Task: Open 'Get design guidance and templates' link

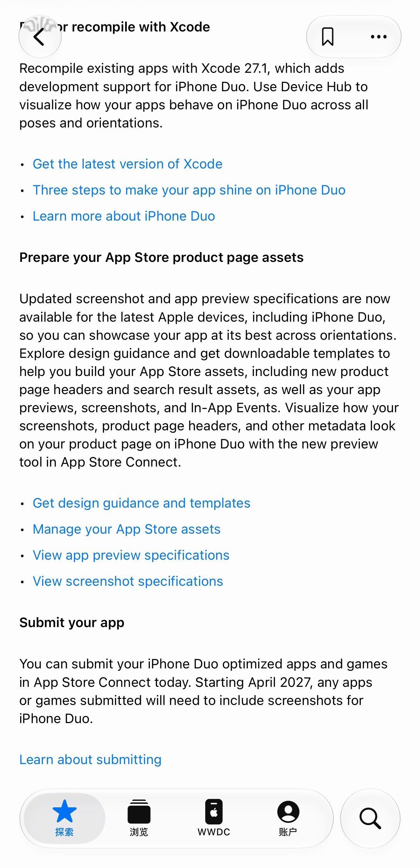Action: click(141, 503)
